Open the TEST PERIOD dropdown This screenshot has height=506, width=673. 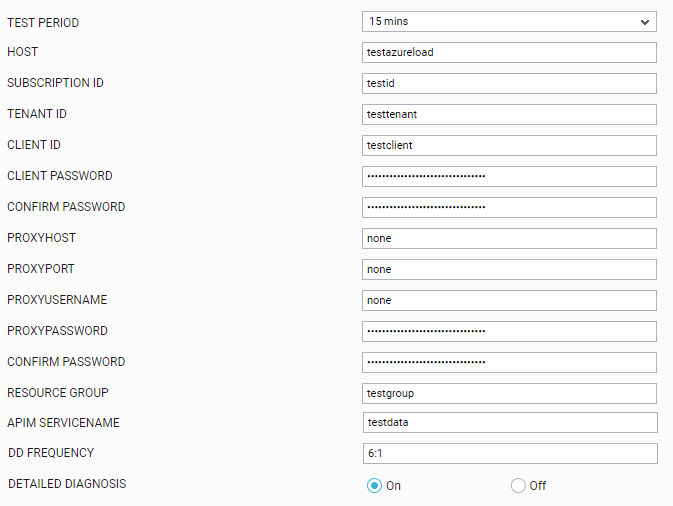(x=509, y=21)
